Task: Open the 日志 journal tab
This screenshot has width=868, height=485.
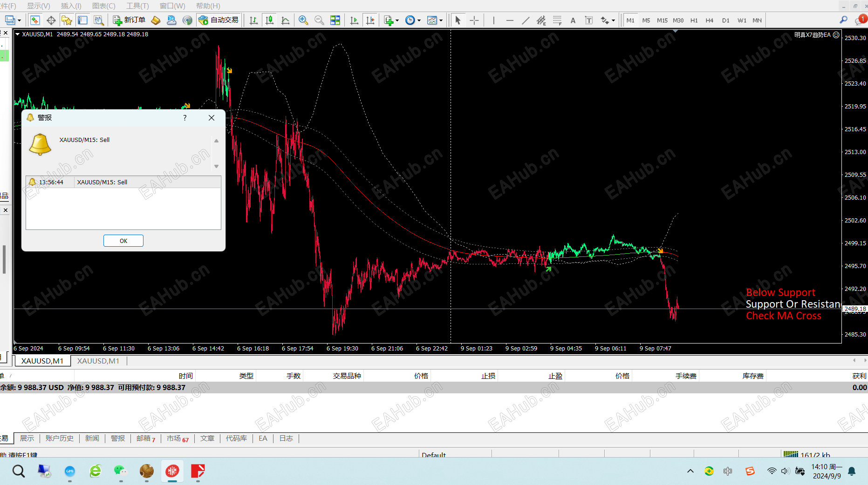Action: [x=286, y=438]
